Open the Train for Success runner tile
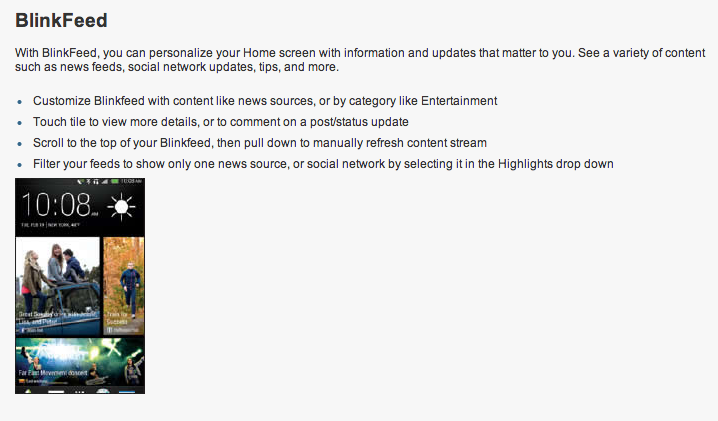 point(124,281)
